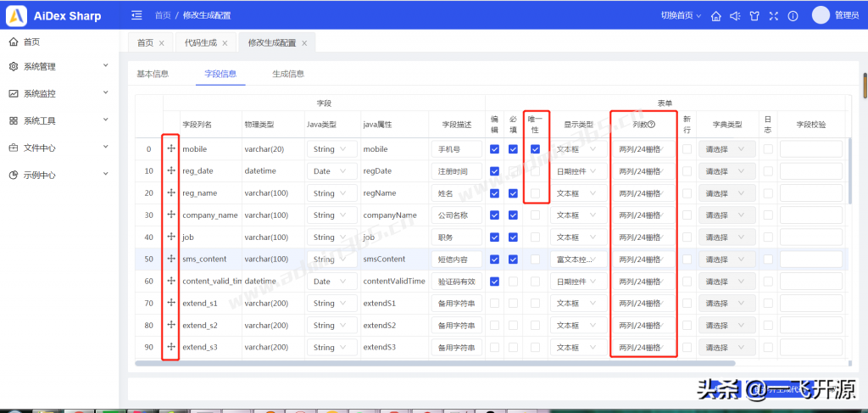Check 必填 checkbox for content_valid_time row
868x413 pixels.
pos(513,282)
